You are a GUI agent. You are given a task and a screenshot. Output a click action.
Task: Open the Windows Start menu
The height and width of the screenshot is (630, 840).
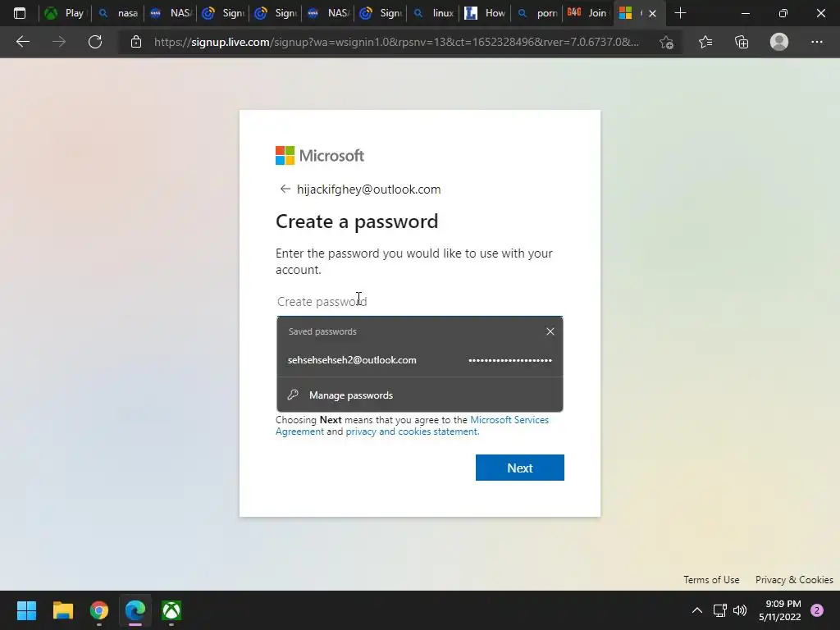click(26, 610)
